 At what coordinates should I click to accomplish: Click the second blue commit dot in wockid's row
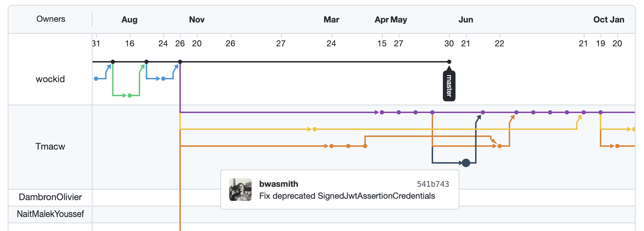163,79
